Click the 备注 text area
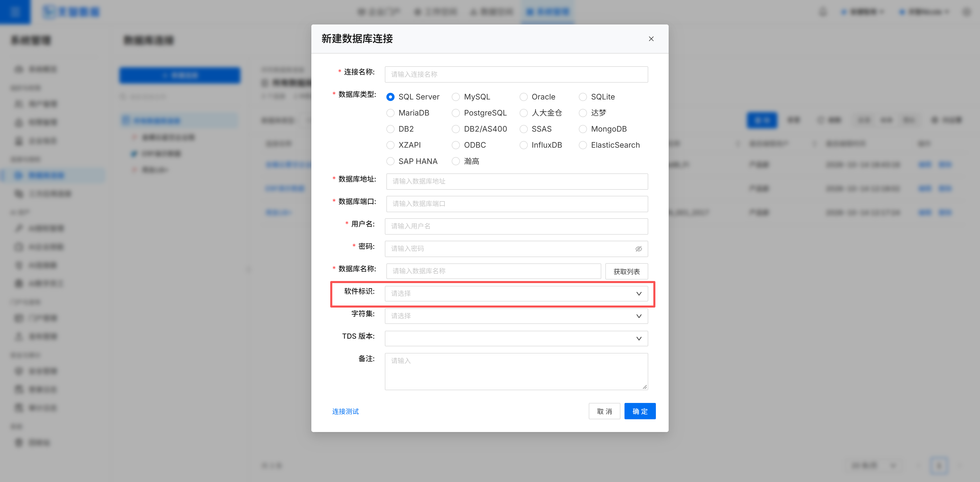The width and height of the screenshot is (980, 482). pos(516,371)
